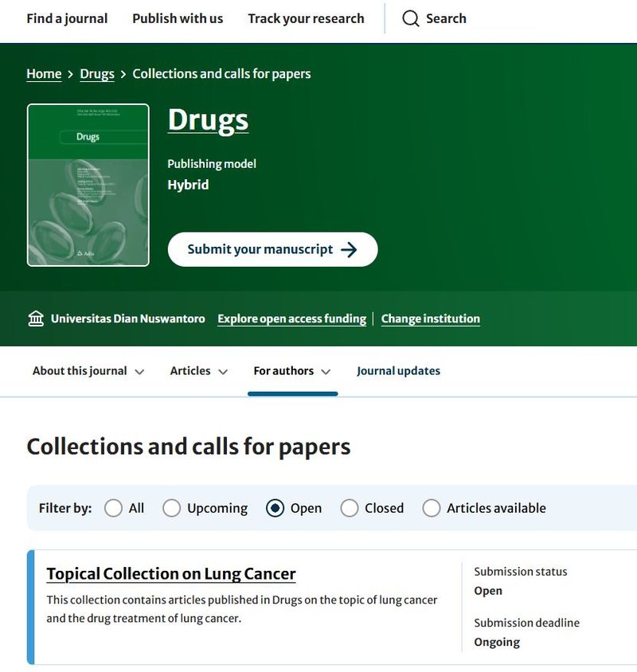Click Change institution link

pyautogui.click(x=431, y=318)
